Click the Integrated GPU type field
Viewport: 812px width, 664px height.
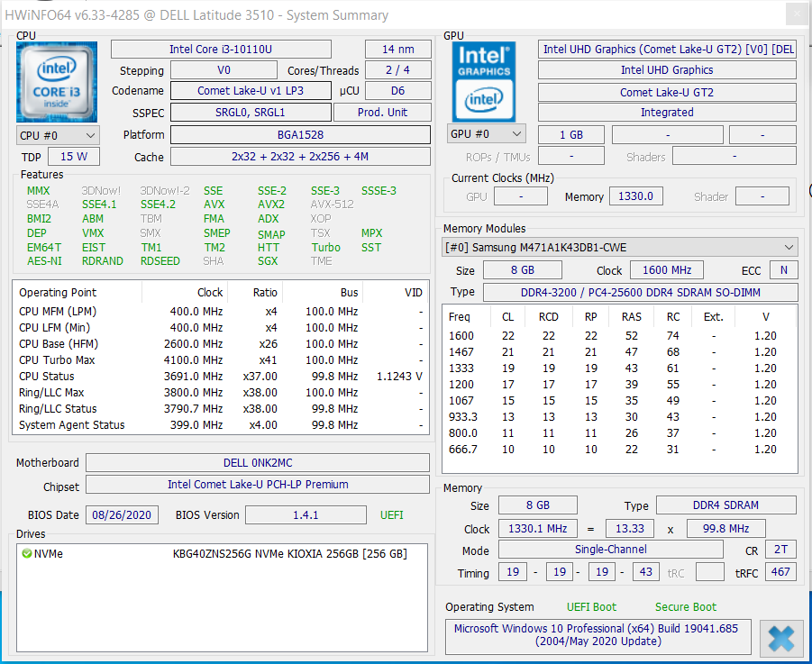tap(667, 113)
